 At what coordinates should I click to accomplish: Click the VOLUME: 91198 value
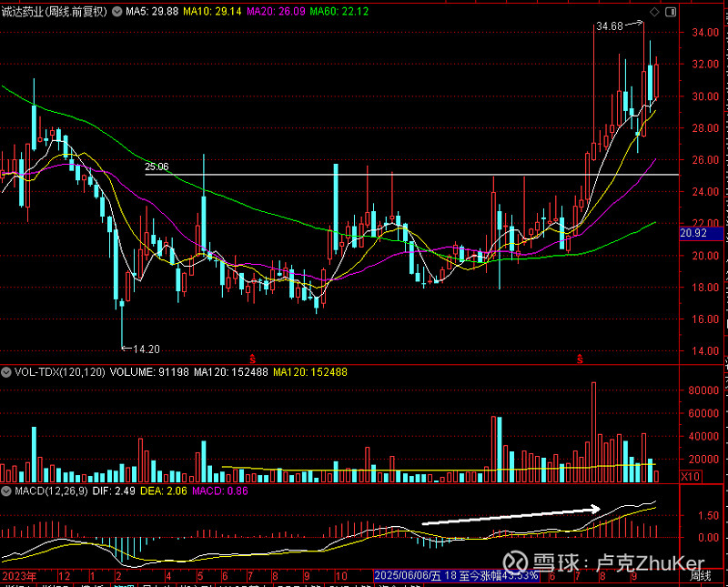point(149,372)
